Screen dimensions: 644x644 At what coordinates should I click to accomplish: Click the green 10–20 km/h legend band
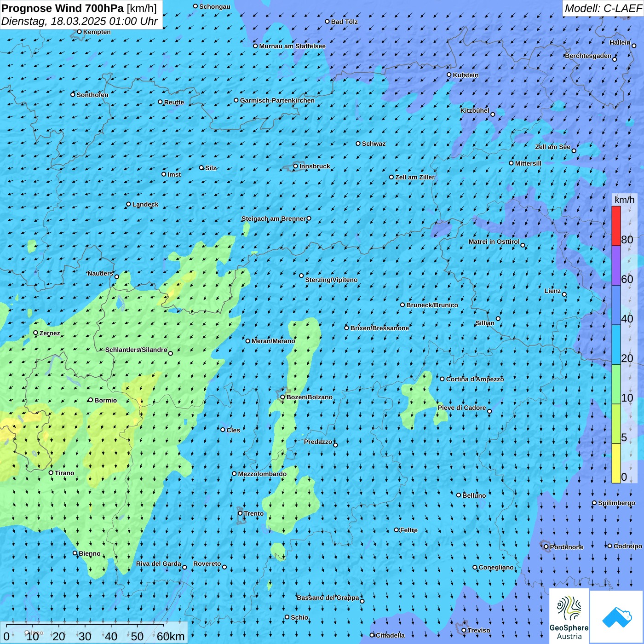[616, 384]
